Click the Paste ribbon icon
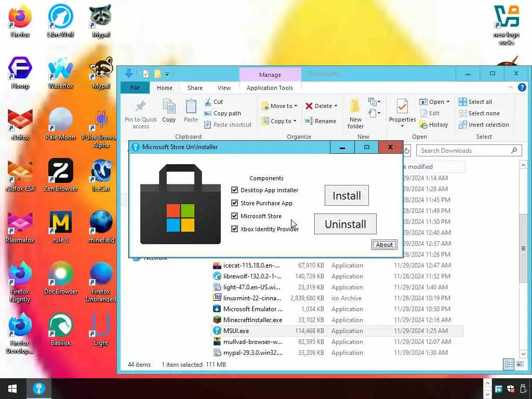 [x=191, y=107]
